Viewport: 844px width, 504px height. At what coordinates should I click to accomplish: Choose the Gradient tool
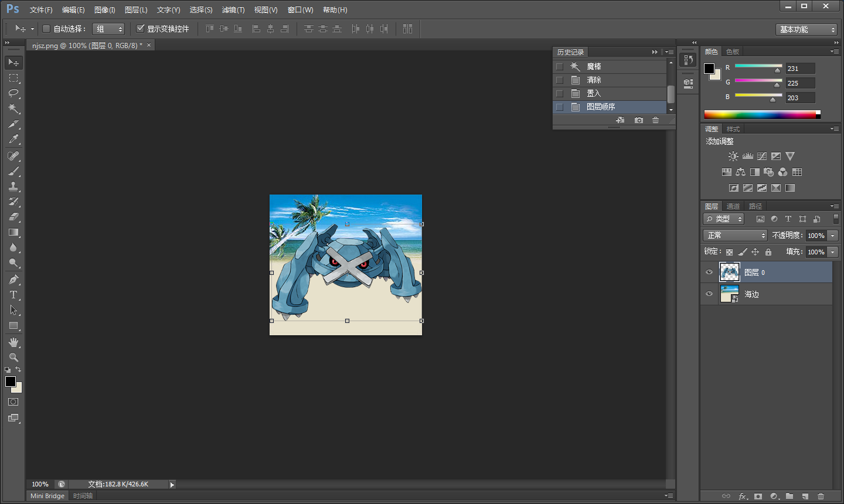tap(13, 232)
